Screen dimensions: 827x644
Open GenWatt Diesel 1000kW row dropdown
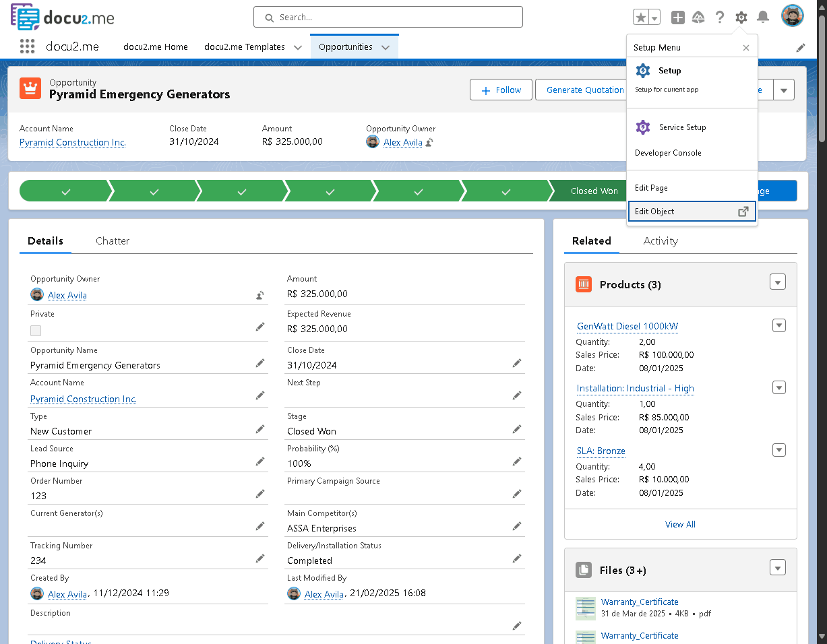coord(779,326)
